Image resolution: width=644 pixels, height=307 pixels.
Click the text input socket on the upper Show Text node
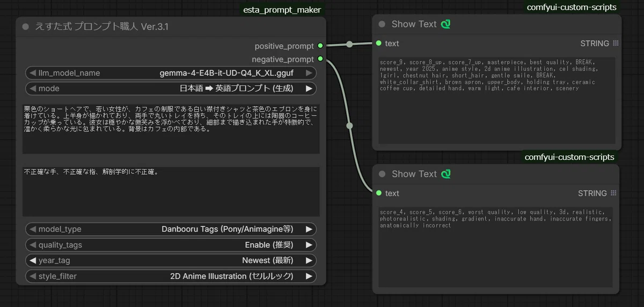pos(379,43)
